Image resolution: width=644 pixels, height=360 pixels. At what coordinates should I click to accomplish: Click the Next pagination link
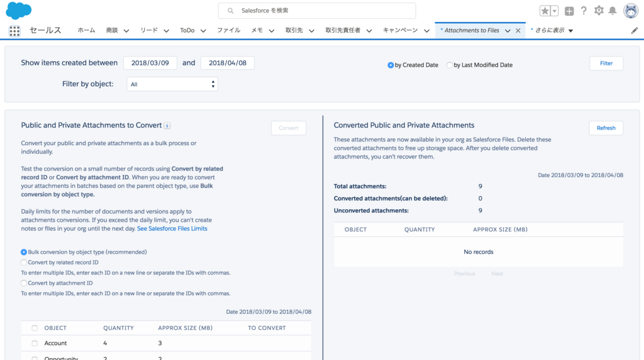point(497,273)
